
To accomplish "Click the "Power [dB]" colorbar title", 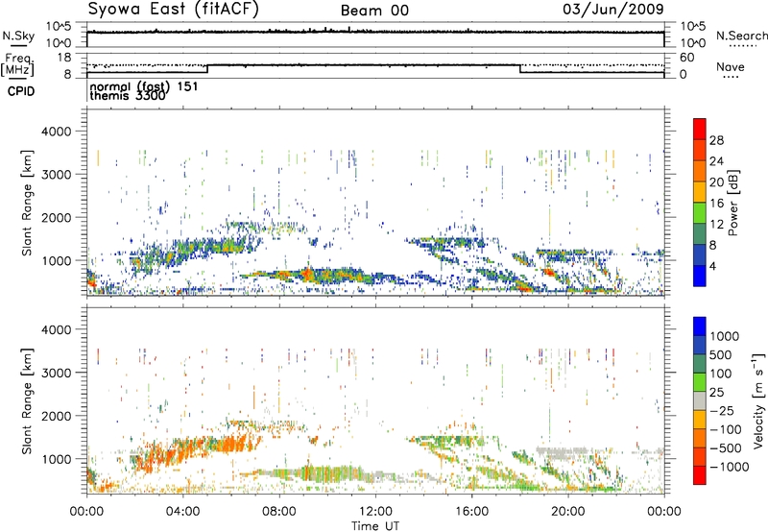I will [x=732, y=203].
